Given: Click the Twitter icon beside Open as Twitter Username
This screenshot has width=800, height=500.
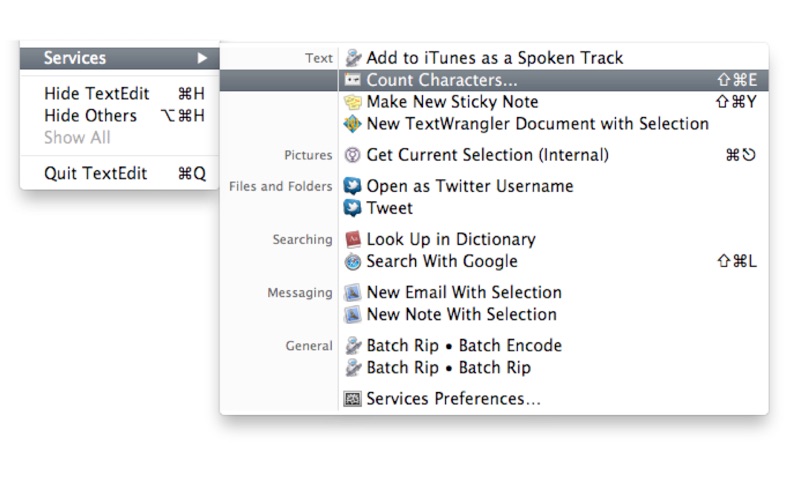Looking at the screenshot, I should pyautogui.click(x=353, y=186).
